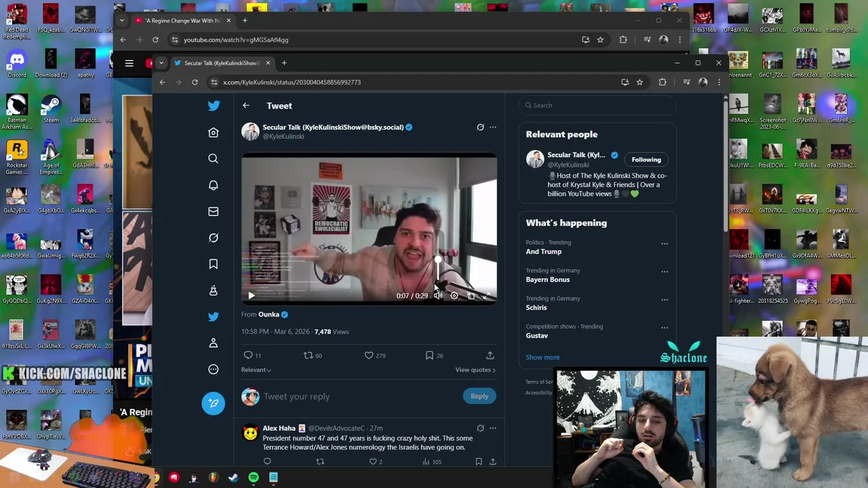This screenshot has height=488, width=868.
Task: Open the Ounka source account link
Action: pyautogui.click(x=269, y=314)
